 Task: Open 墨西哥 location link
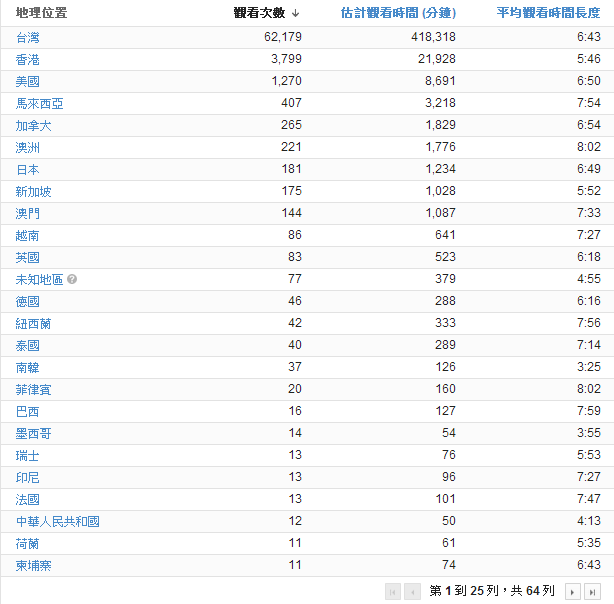pyautogui.click(x=33, y=433)
